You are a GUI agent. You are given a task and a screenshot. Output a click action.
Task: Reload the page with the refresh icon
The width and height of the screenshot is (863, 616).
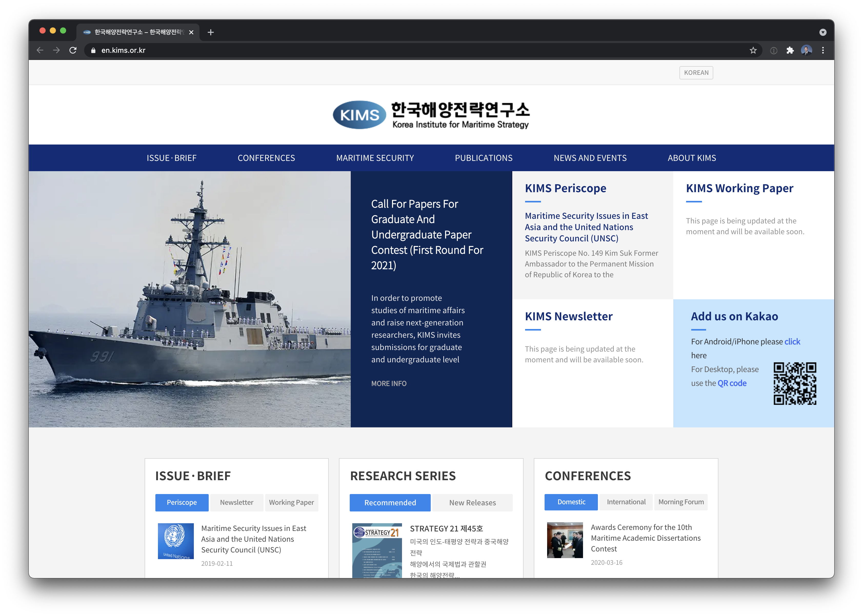point(73,50)
